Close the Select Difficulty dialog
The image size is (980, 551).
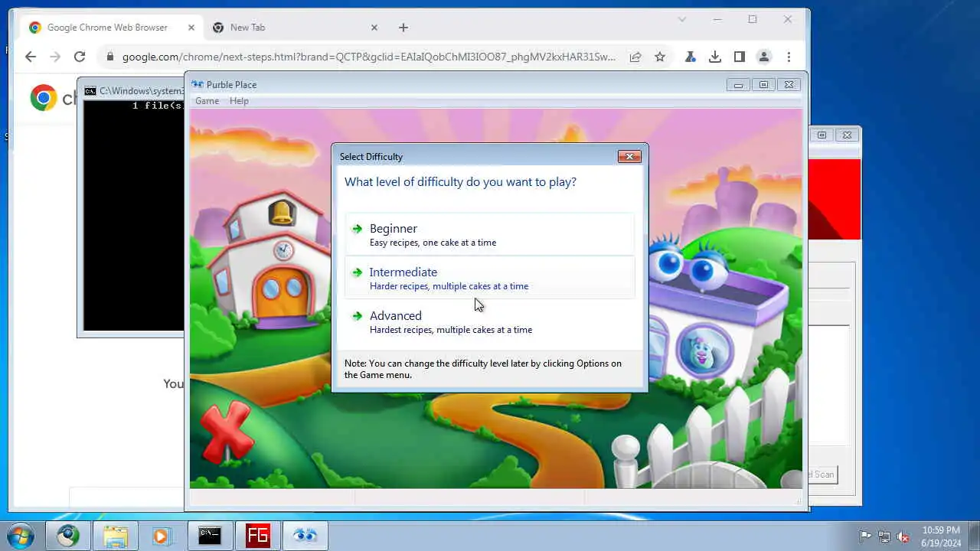pyautogui.click(x=629, y=157)
